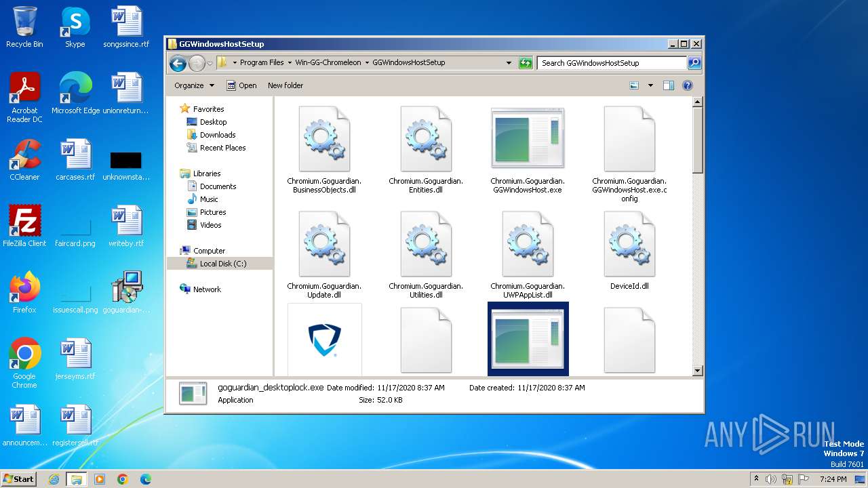Open Explorer help button
The height and width of the screenshot is (488, 868).
point(688,85)
